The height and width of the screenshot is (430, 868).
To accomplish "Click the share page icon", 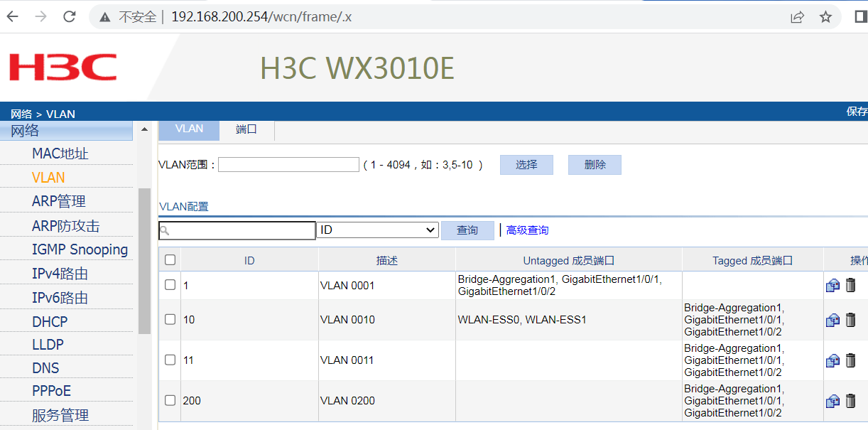I will click(x=798, y=17).
